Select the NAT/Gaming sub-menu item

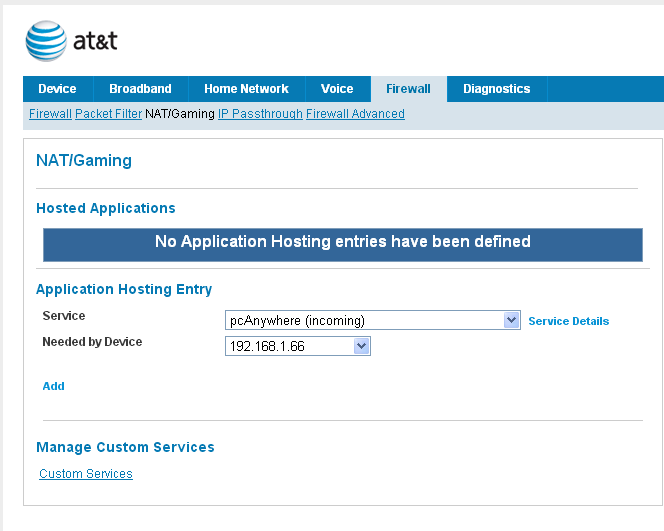[x=180, y=114]
